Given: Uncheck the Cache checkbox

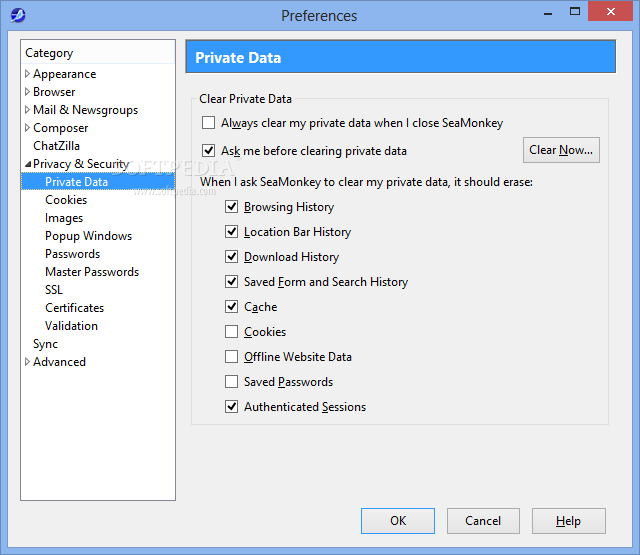Looking at the screenshot, I should coord(231,306).
